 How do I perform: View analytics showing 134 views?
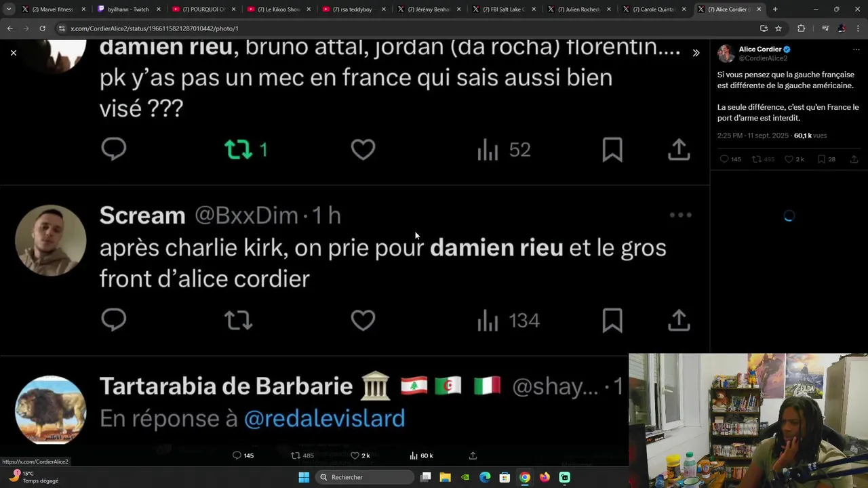(x=508, y=320)
